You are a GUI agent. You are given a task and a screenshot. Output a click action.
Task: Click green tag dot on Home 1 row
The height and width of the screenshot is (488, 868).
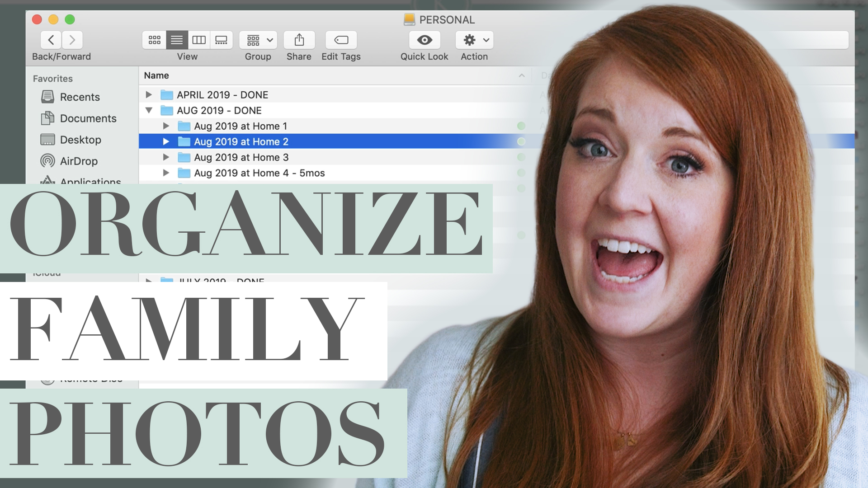pyautogui.click(x=521, y=126)
